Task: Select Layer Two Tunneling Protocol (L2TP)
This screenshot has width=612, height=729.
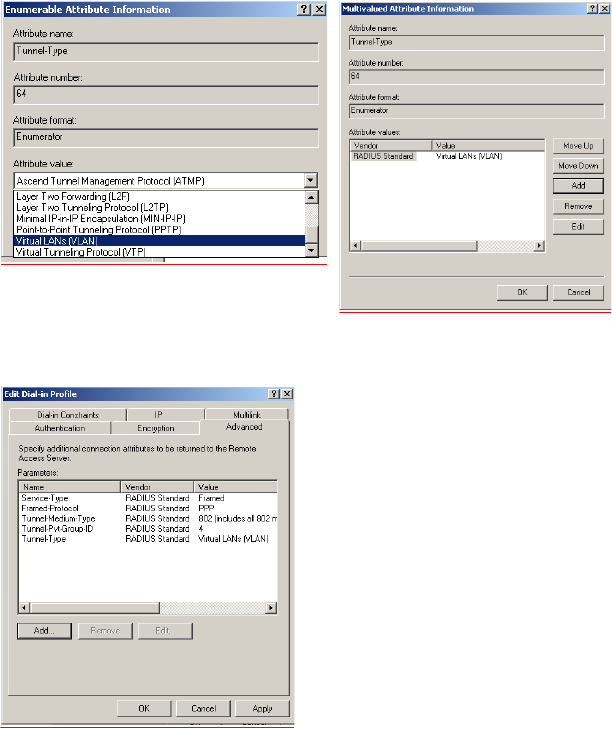Action: 160,207
